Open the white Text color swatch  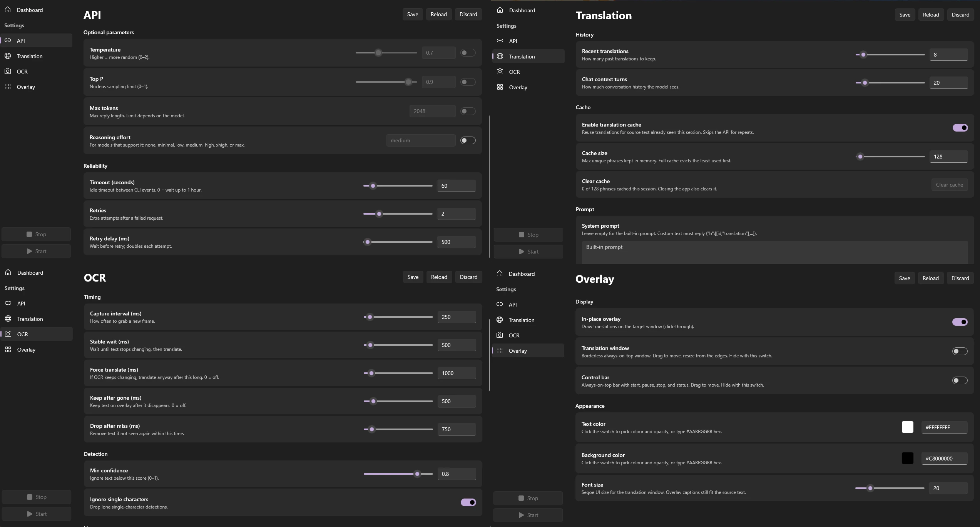(907, 427)
